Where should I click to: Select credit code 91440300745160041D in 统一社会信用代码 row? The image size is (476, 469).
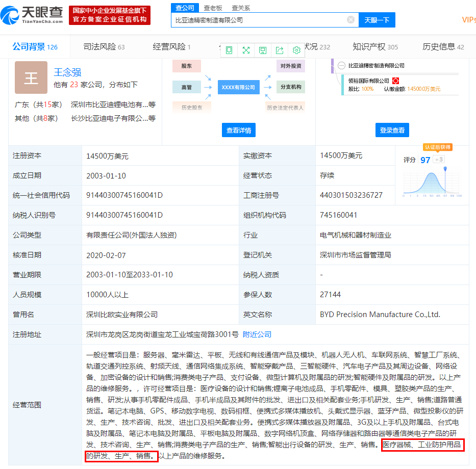tap(124, 195)
